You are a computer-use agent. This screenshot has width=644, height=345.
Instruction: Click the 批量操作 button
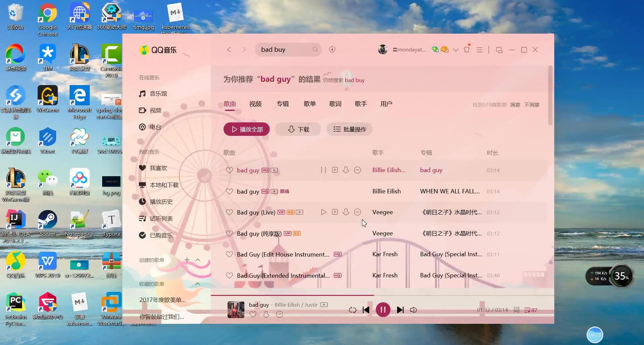(350, 129)
